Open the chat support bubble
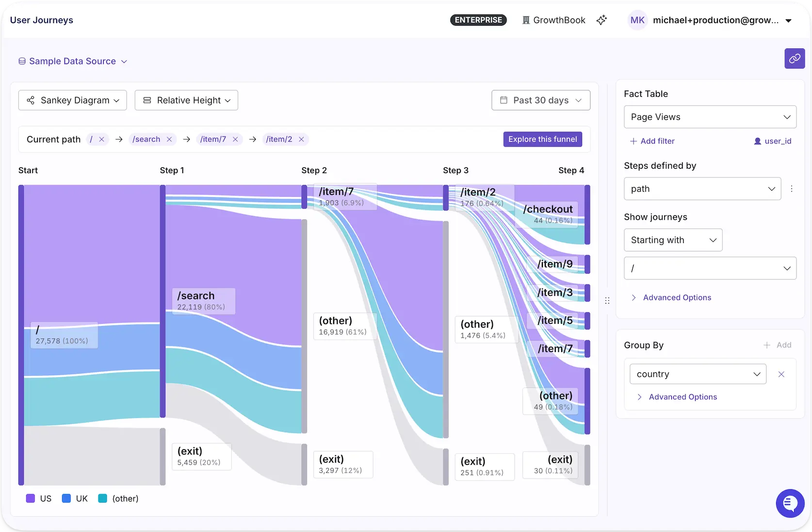This screenshot has height=532, width=812. [790, 503]
